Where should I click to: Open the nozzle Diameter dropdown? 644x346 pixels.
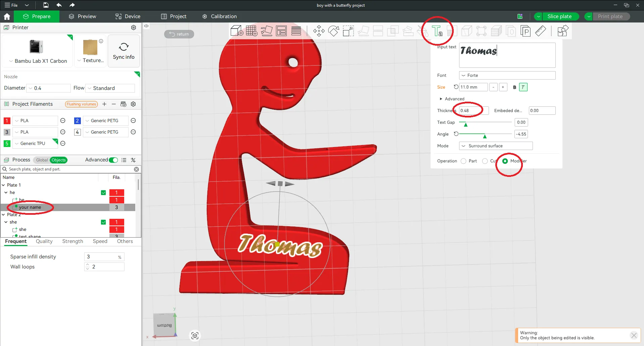48,88
